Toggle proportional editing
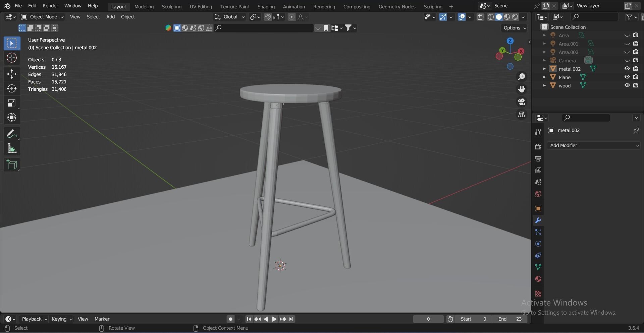 (x=291, y=17)
